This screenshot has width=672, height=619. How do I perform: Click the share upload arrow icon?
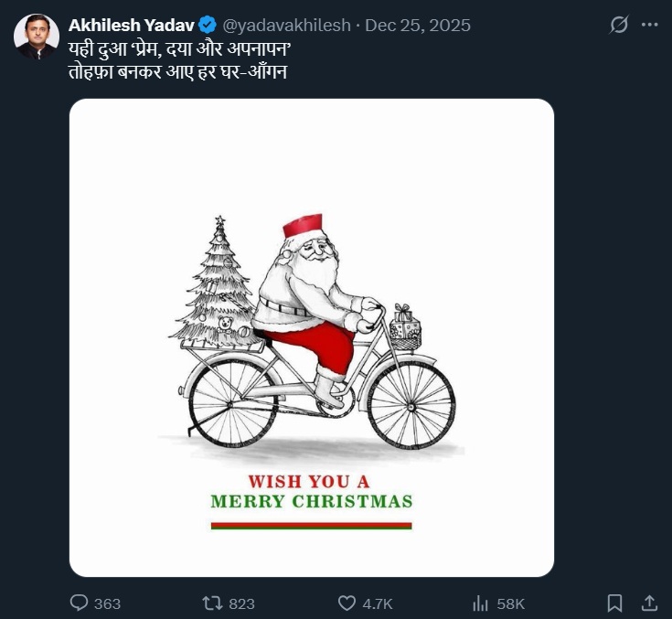click(x=649, y=603)
